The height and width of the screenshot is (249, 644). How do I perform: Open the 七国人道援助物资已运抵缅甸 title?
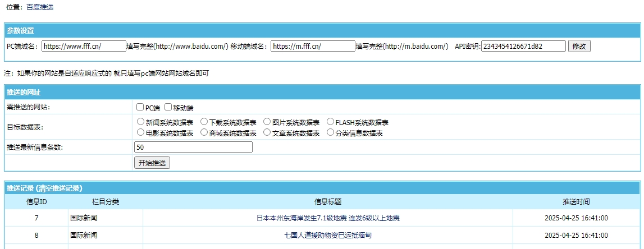[328, 236]
